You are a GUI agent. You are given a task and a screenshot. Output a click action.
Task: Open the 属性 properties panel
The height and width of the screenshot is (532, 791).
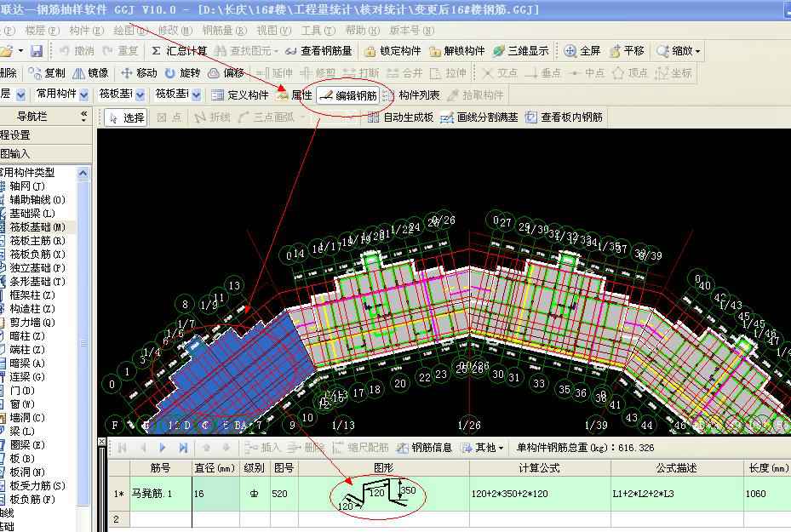click(x=295, y=94)
